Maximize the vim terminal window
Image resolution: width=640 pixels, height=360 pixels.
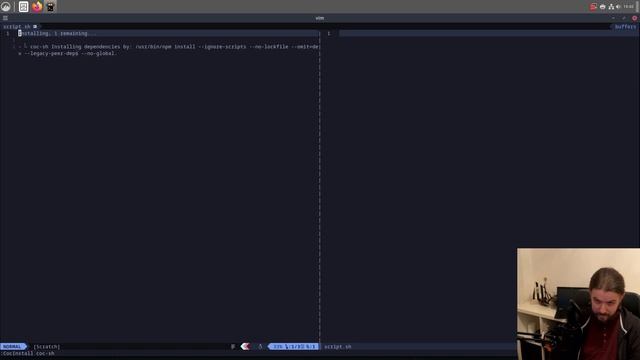tap(624, 18)
